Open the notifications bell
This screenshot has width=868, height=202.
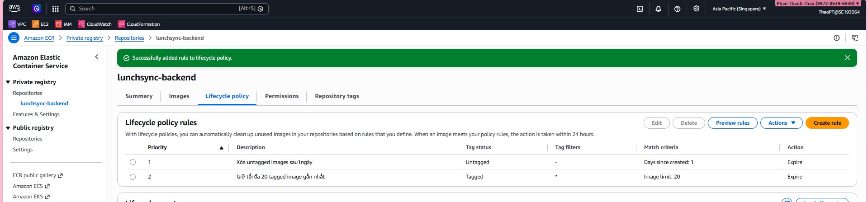658,9
